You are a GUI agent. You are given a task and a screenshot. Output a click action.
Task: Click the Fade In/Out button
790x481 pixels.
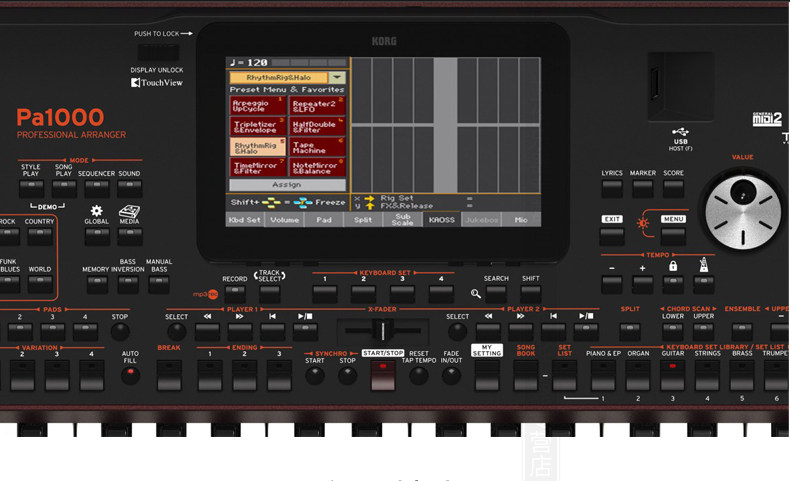tap(451, 376)
